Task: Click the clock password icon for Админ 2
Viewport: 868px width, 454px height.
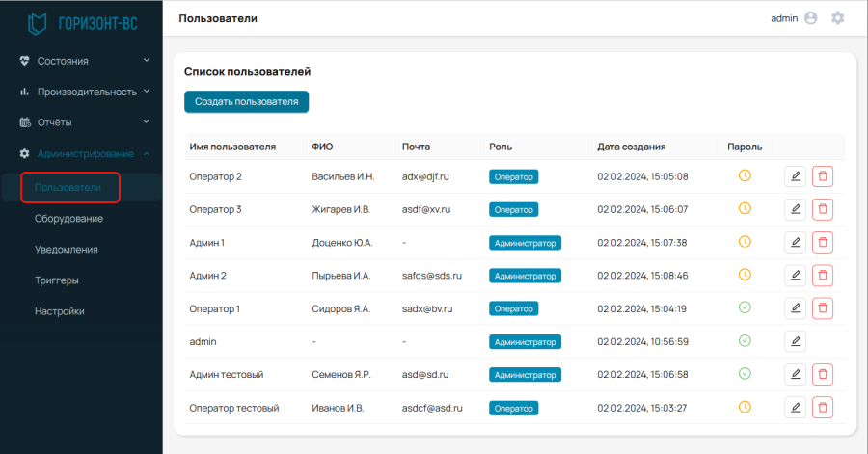Action: (x=745, y=275)
